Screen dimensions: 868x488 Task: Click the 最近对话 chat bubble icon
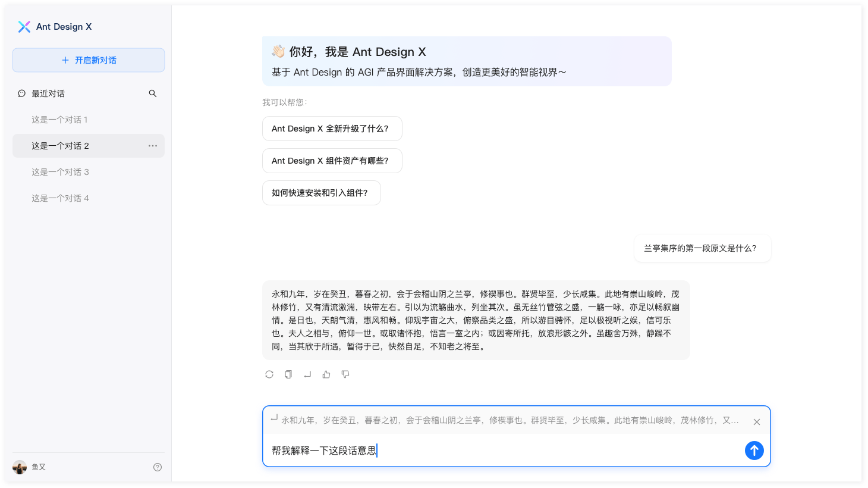pos(22,93)
